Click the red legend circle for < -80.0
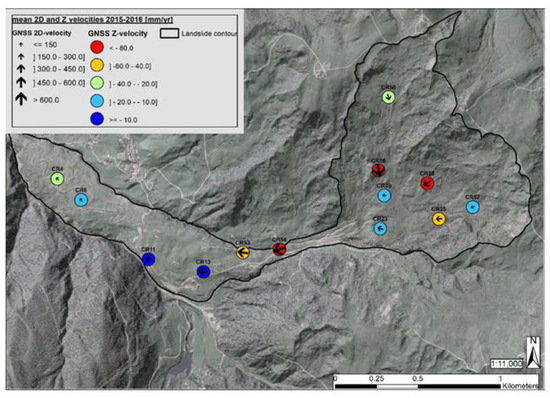550x398 pixels. [97, 47]
